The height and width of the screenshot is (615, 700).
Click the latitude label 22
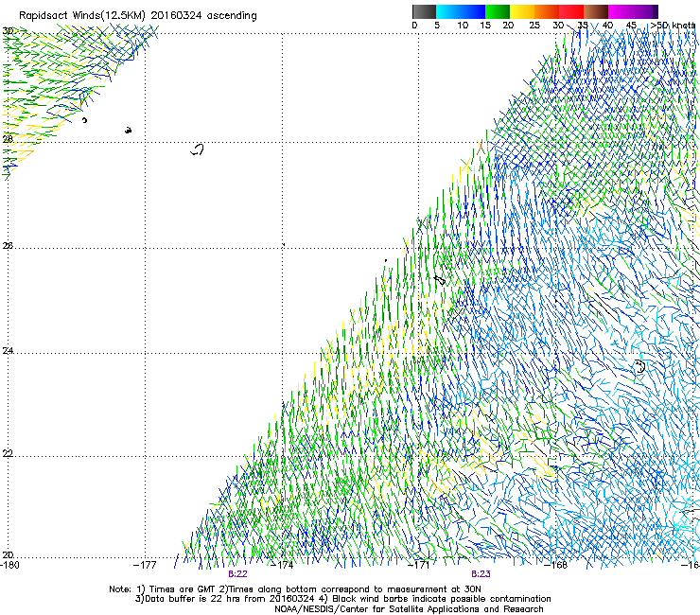8,453
